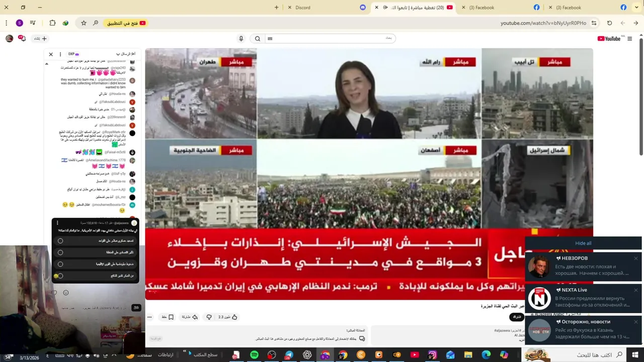Viewport: 644px width, 362px height.
Task: Open user @Faisal-m5c6i in chat
Action: point(115,152)
